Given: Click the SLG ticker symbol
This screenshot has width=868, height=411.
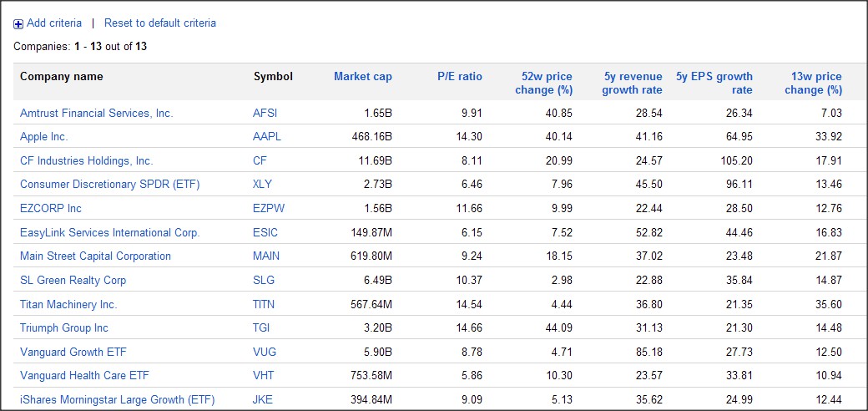Looking at the screenshot, I should point(265,281).
